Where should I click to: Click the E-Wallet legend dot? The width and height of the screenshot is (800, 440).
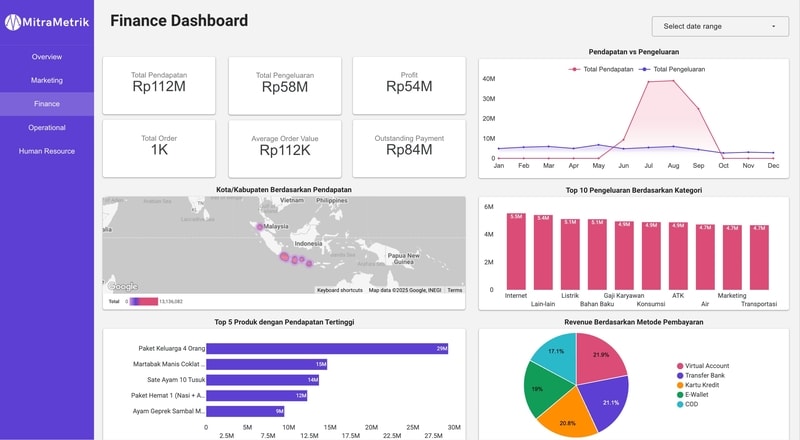681,395
